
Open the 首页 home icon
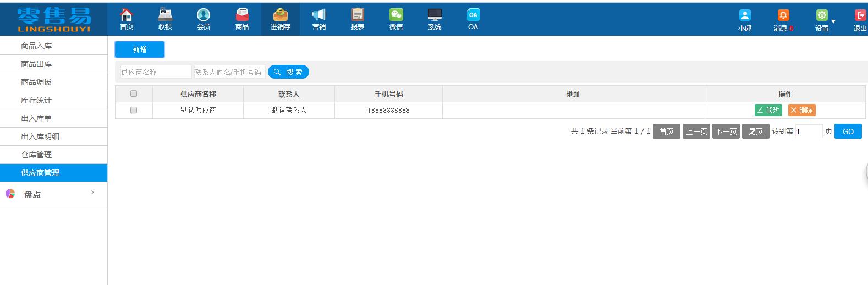127,15
